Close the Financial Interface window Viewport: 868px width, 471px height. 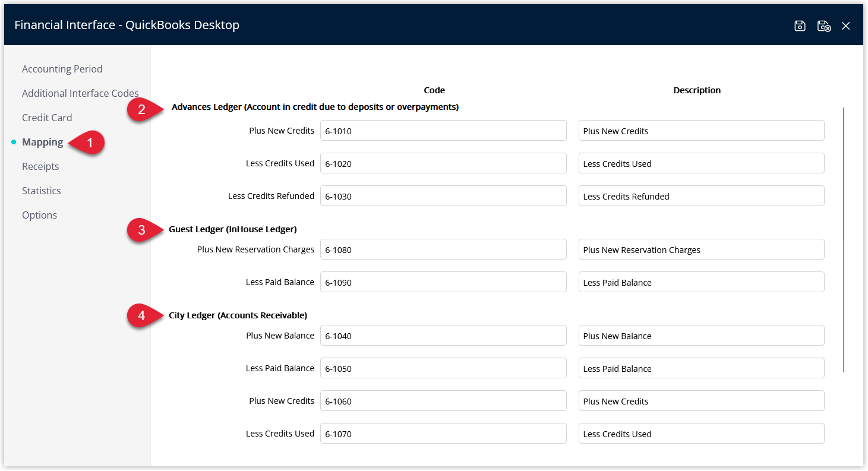(x=846, y=26)
